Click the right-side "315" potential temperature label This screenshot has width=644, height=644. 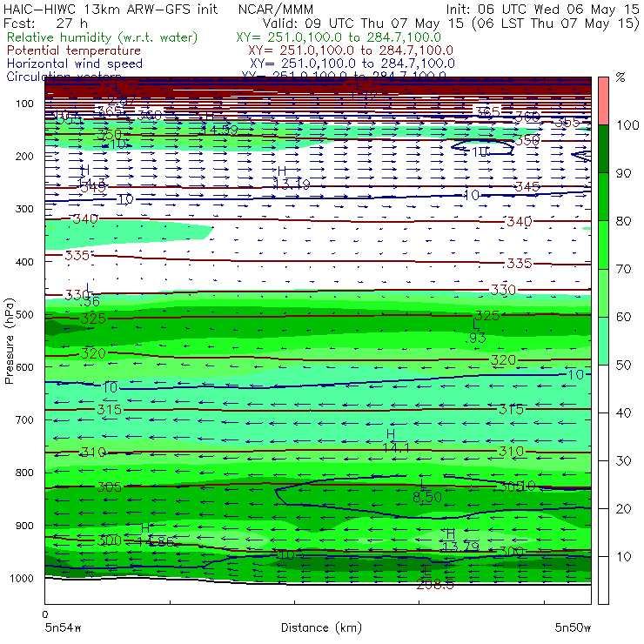pos(512,410)
